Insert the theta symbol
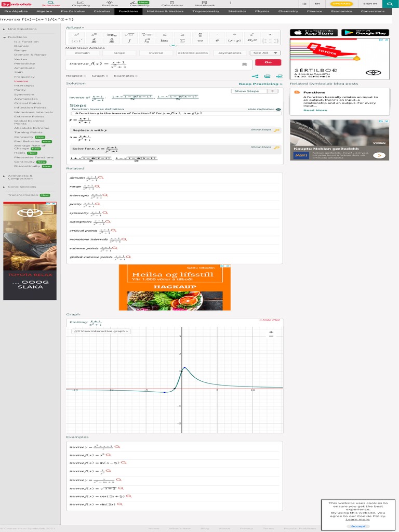The width and height of the screenshot is (399, 532). [217, 41]
